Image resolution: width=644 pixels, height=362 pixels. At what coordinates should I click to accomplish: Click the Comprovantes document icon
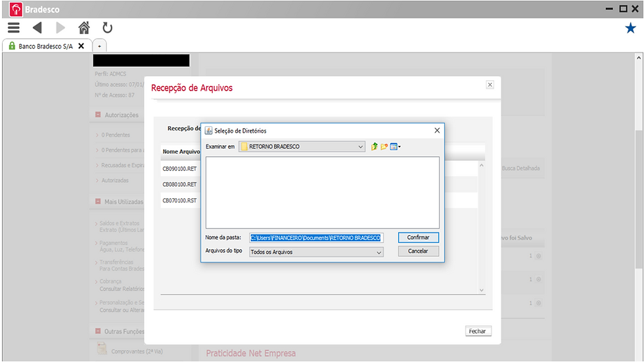[x=101, y=348]
